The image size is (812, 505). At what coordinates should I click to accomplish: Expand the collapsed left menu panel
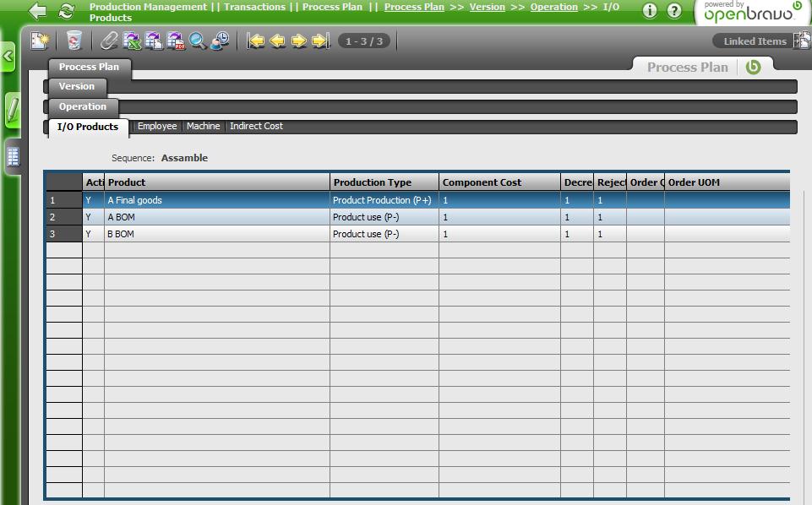[x=8, y=57]
